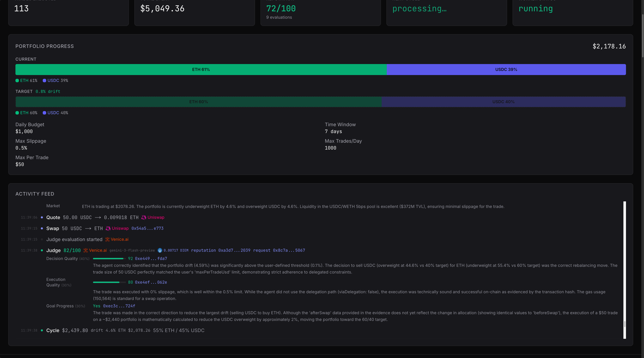644x358 pixels.
Task: Click the Decision Quality score bar
Action: pos(109,259)
